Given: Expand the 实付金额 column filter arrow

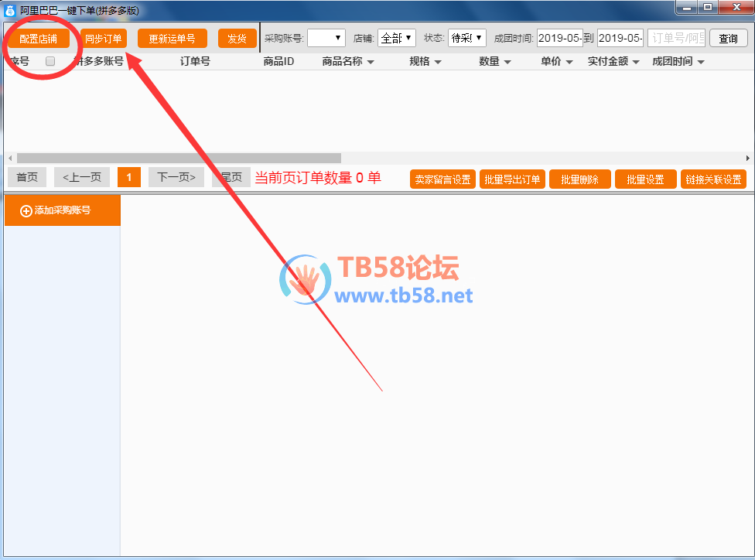Looking at the screenshot, I should click(x=636, y=62).
